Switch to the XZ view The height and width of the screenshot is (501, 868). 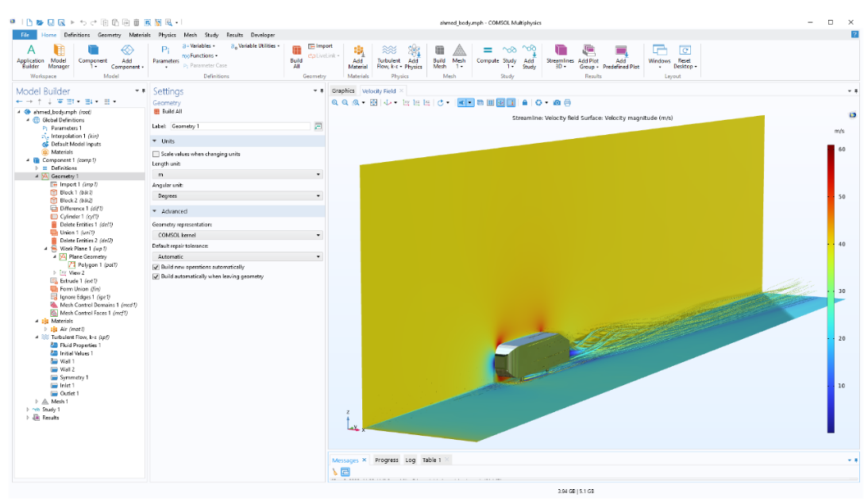click(426, 102)
